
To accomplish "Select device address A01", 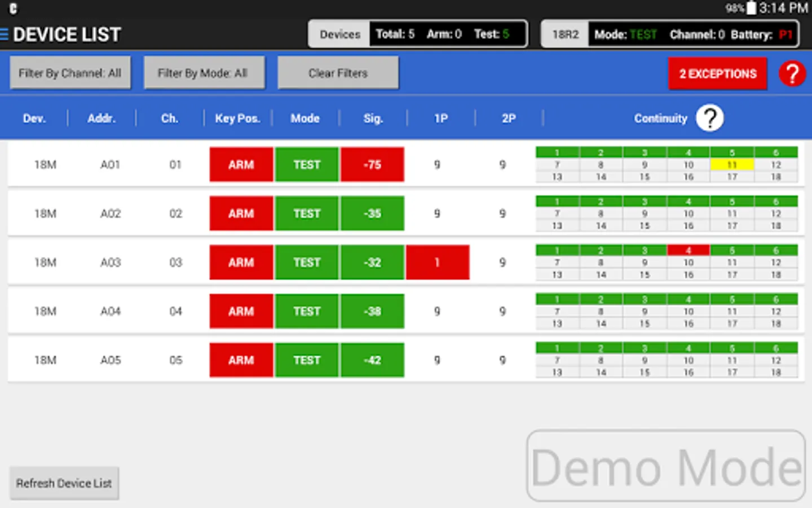I will point(111,165).
